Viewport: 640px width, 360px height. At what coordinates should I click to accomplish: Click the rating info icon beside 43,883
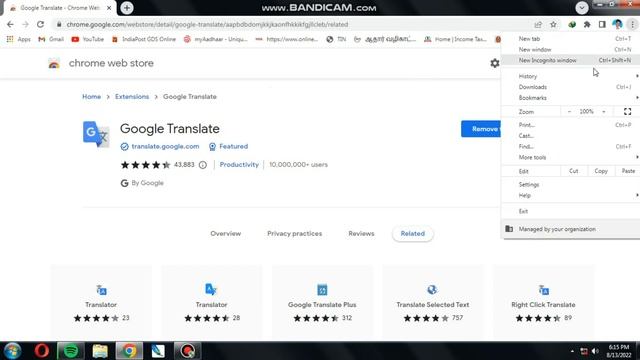pos(203,165)
